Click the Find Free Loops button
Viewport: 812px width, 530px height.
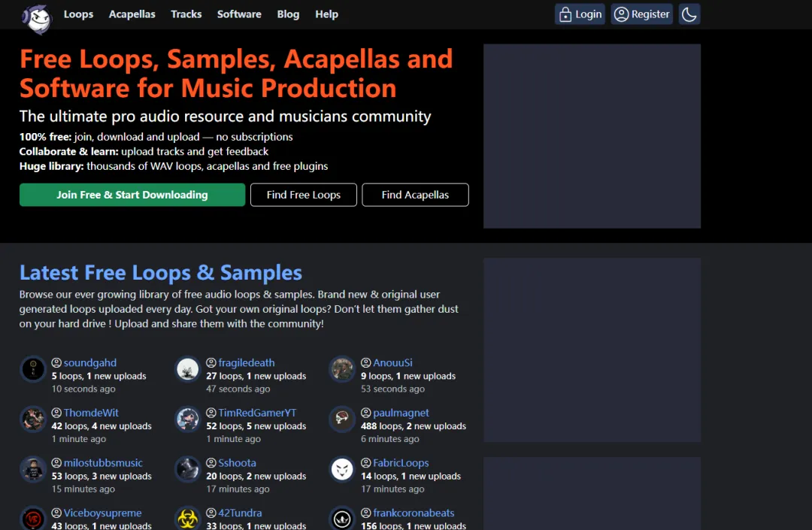[304, 195]
